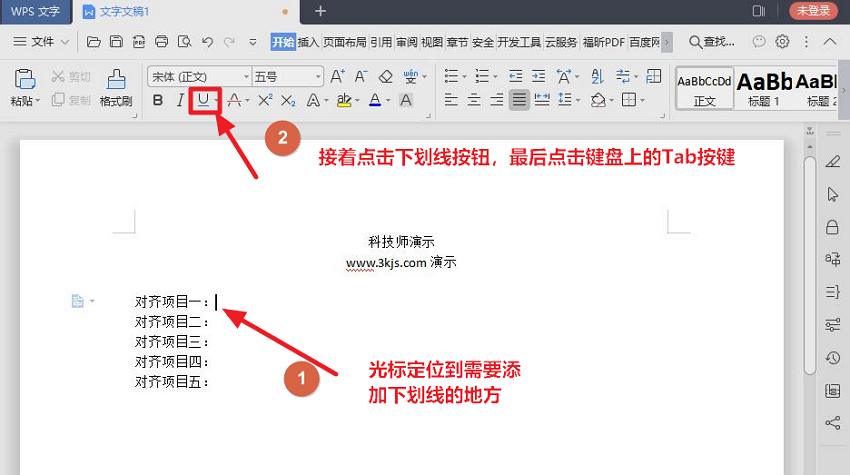
Task: Pick the font color A swatch
Action: [x=375, y=100]
